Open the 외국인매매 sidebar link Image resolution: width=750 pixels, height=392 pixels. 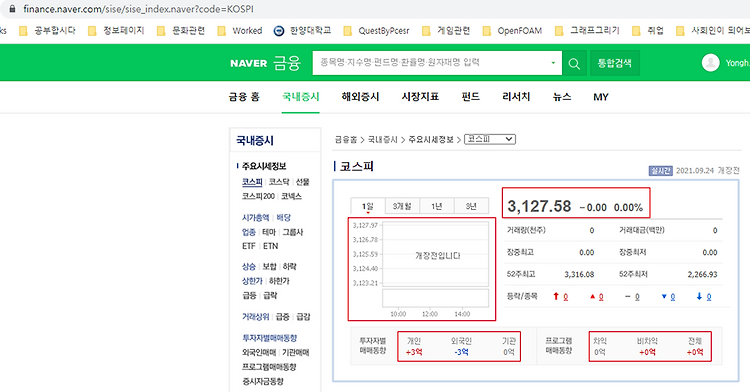259,353
